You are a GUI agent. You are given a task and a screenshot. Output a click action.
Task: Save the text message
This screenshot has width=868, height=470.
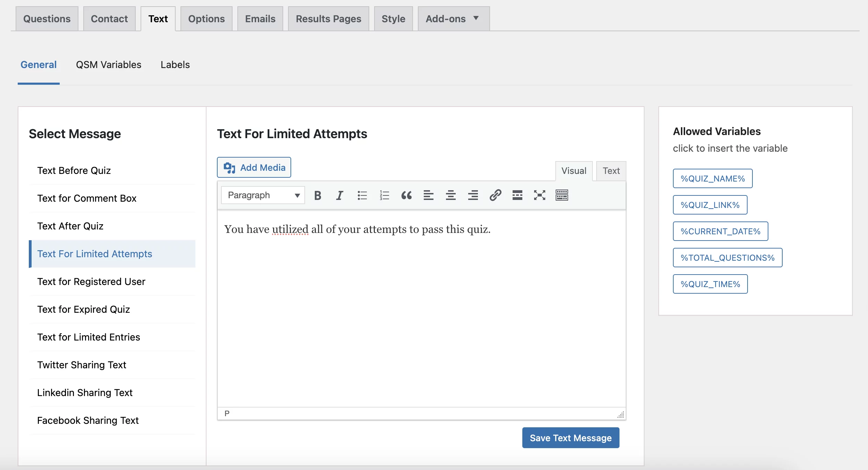571,438
